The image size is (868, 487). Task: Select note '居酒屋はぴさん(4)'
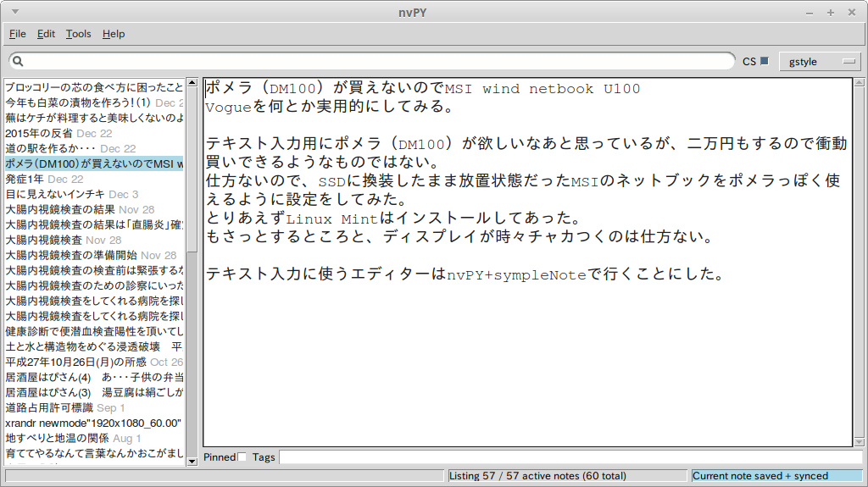(x=94, y=378)
